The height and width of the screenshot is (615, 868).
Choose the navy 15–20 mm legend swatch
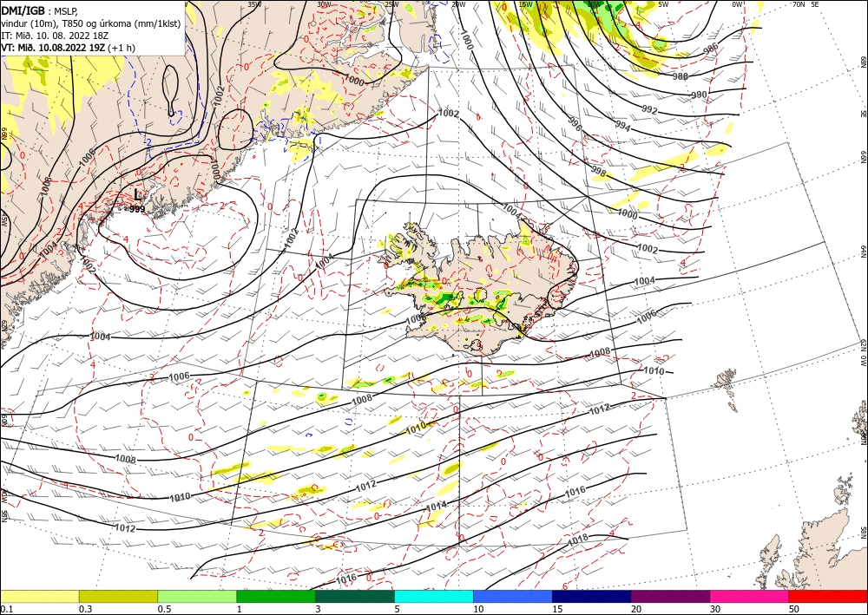[x=592, y=596]
